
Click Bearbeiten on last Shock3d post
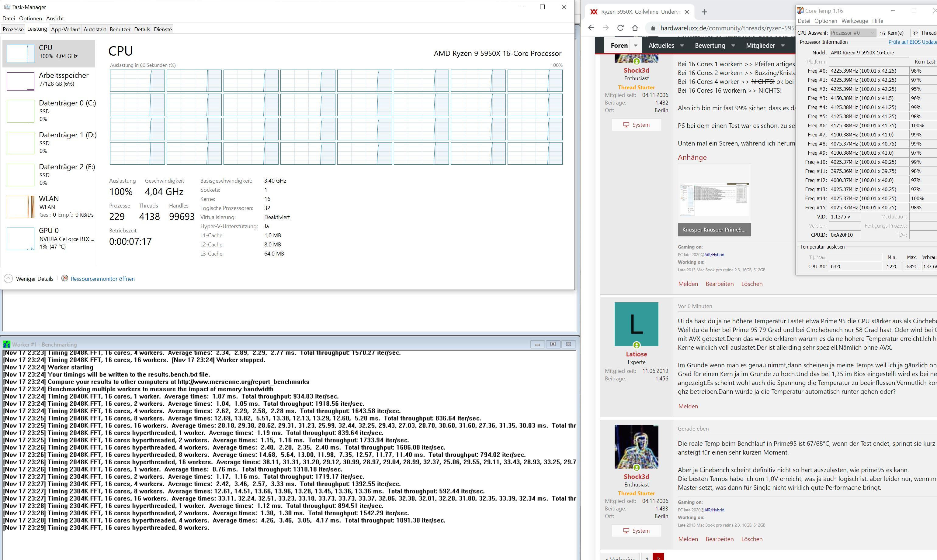[x=720, y=539]
